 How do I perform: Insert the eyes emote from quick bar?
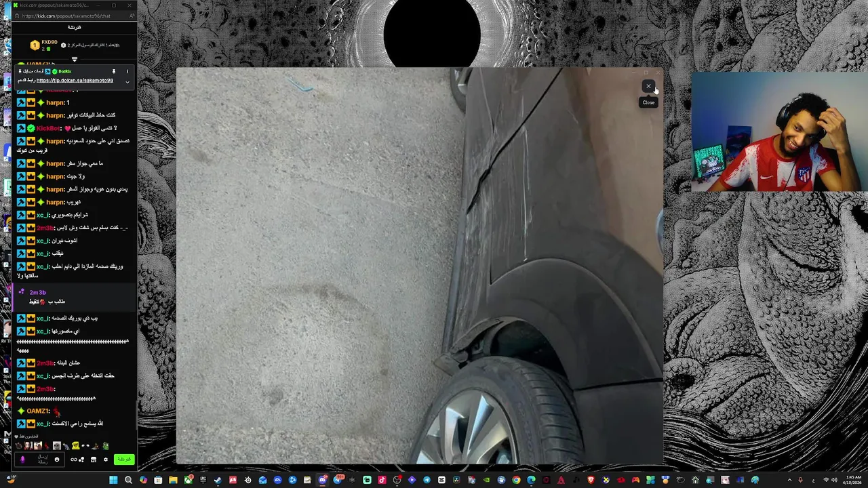[x=85, y=445]
